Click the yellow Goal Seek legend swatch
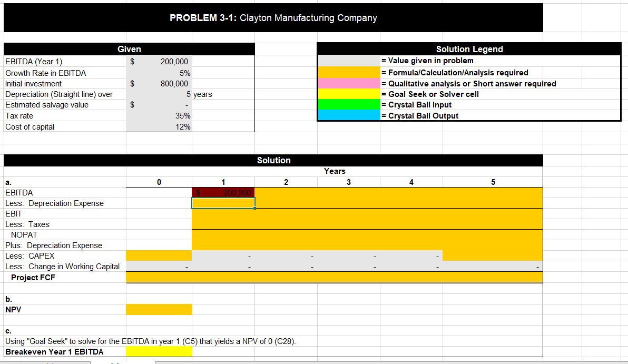The height and width of the screenshot is (364, 628). (349, 94)
